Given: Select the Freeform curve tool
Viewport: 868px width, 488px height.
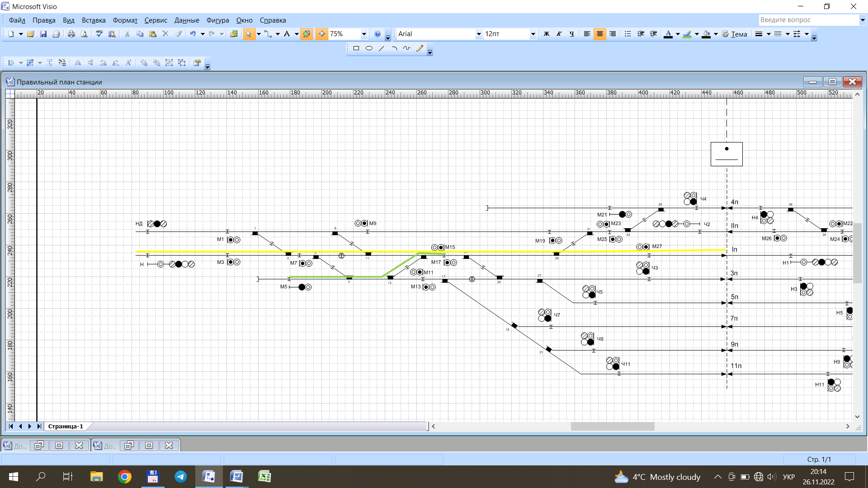Looking at the screenshot, I should 407,48.
